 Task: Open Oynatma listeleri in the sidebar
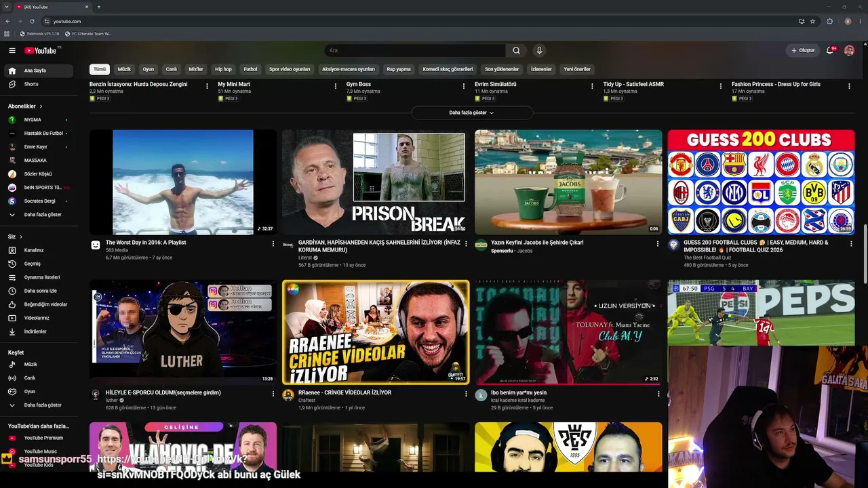pos(38,277)
